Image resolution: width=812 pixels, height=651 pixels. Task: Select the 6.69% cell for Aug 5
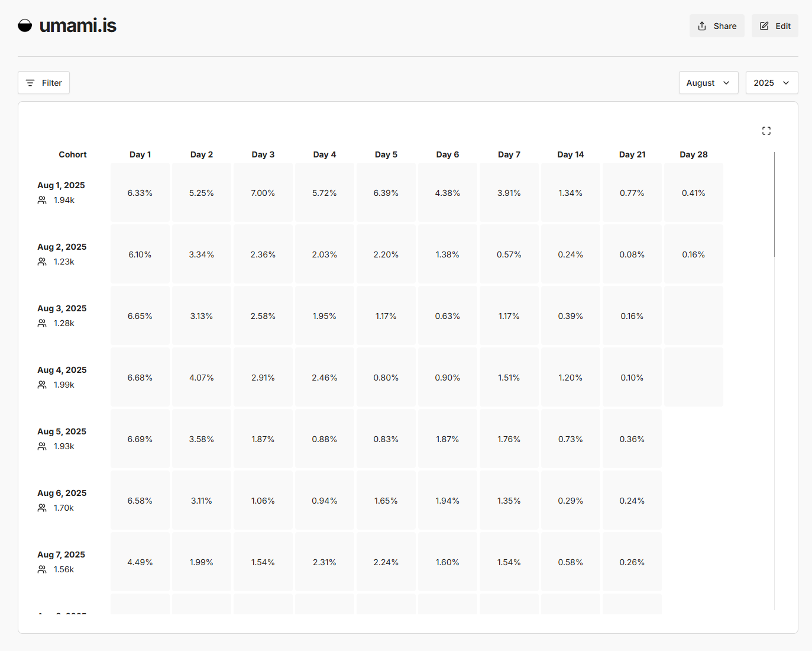pos(140,439)
